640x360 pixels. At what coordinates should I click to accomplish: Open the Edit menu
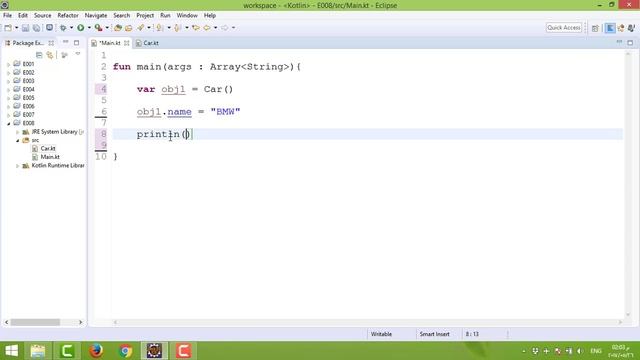23,16
